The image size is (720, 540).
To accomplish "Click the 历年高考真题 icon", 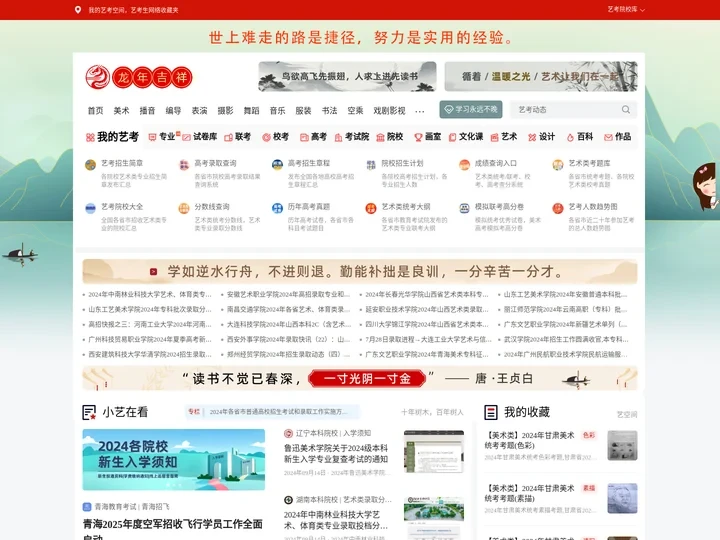I will point(277,208).
